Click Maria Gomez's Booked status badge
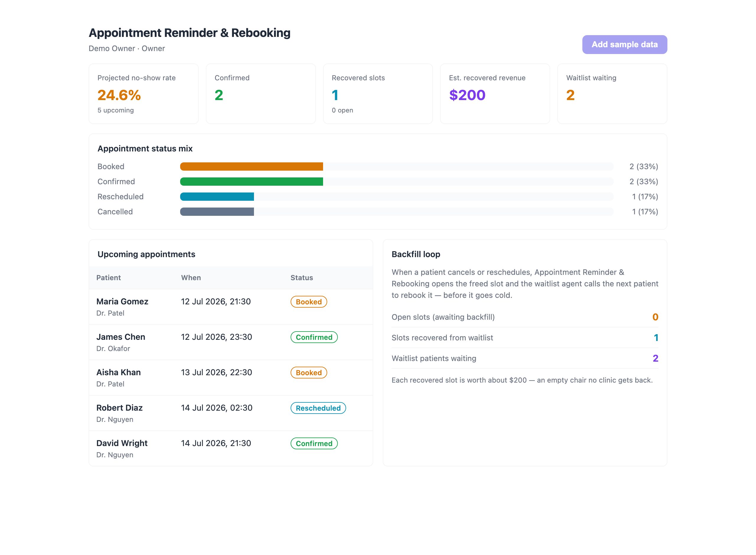This screenshot has height=555, width=756. (308, 302)
